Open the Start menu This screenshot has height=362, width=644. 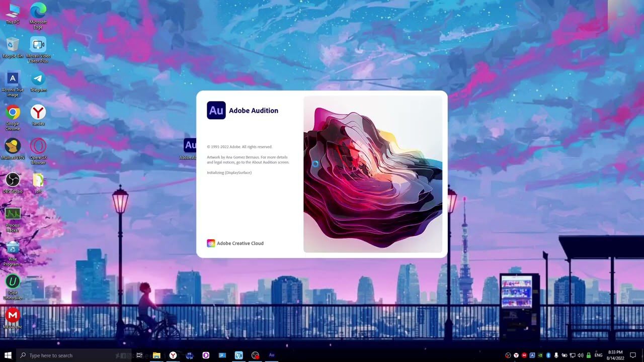8,355
